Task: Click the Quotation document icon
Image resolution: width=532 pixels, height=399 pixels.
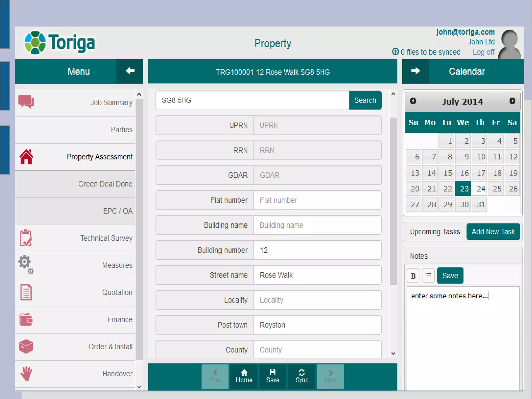Action: pyautogui.click(x=26, y=292)
